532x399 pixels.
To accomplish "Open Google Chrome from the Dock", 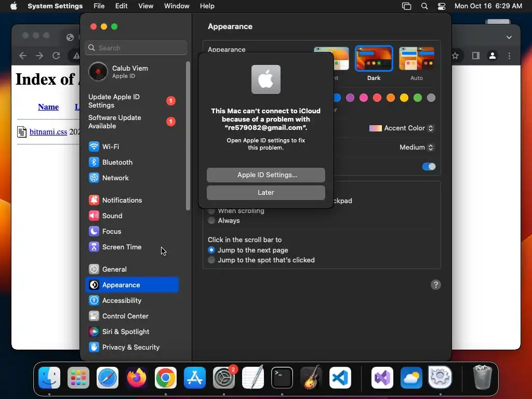I will pos(166,378).
